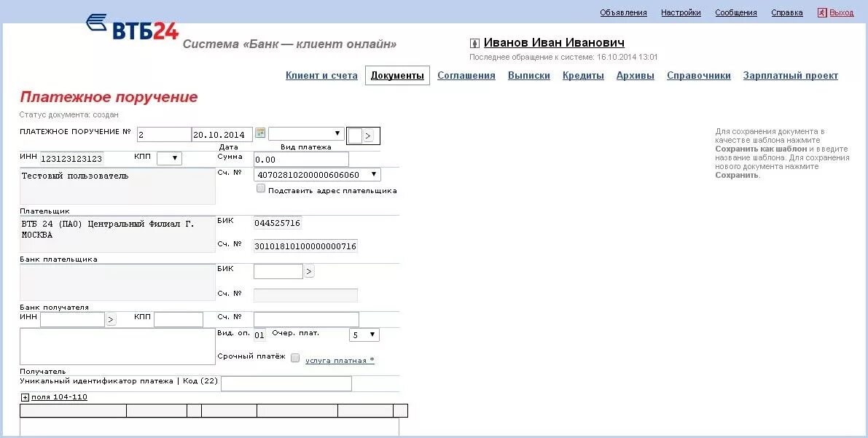Click the user profile icon beside Иванов
Screen dimensions: 868x438
pyautogui.click(x=474, y=43)
